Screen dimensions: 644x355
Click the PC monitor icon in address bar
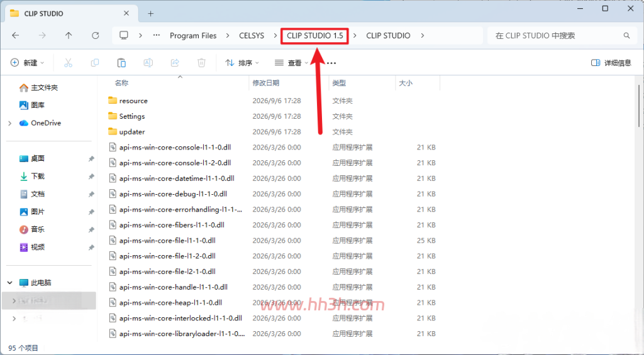point(124,35)
